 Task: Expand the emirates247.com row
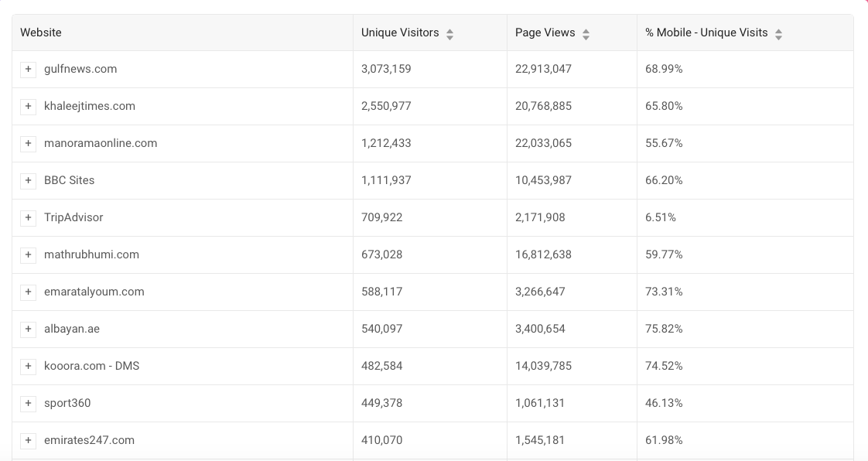click(x=28, y=440)
